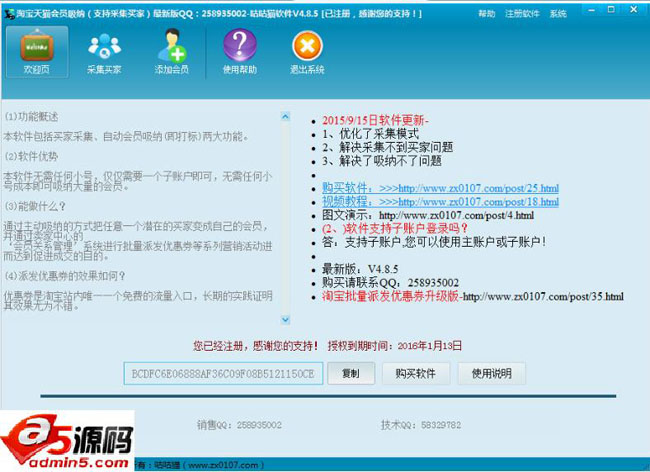
Task: Click the 3、解决了吸纳不了问题 bullet
Action: (x=382, y=161)
